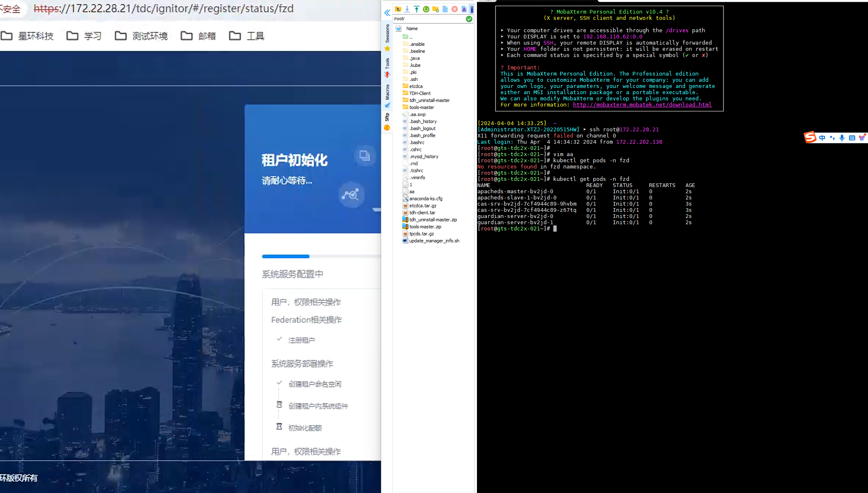Click the browser address bar URL
Screen dimensions: 868x493
tap(164, 9)
